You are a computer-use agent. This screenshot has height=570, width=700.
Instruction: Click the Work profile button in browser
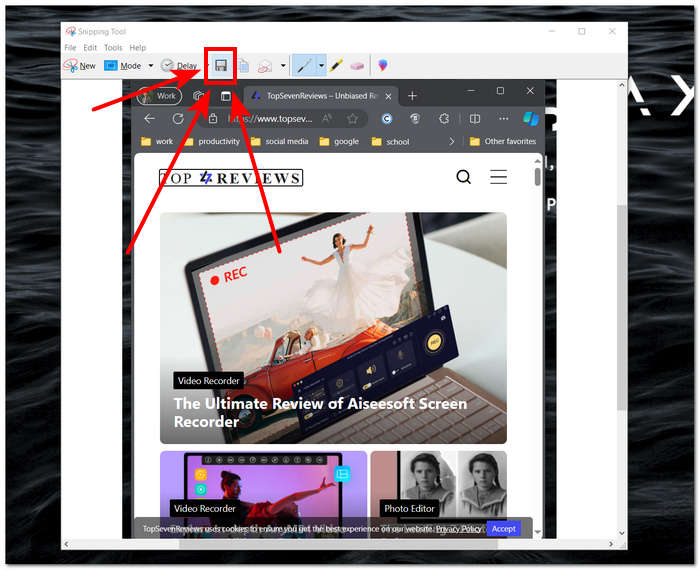[x=159, y=96]
